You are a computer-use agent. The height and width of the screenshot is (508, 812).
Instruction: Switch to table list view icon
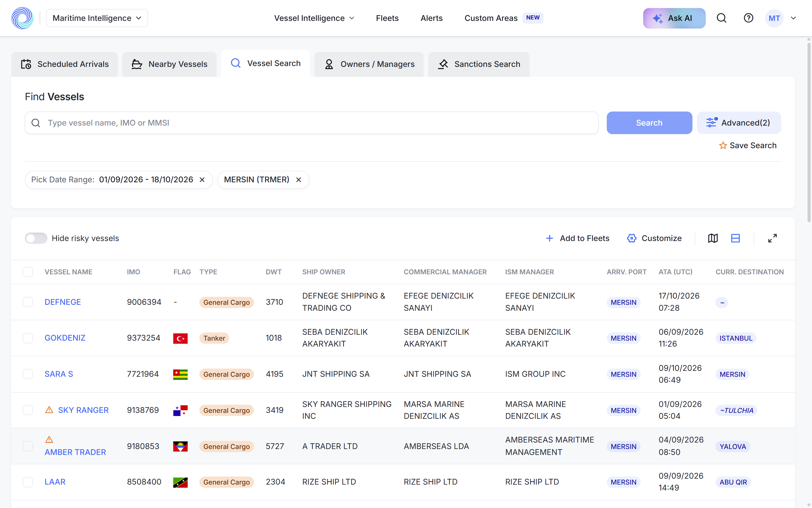(x=735, y=238)
